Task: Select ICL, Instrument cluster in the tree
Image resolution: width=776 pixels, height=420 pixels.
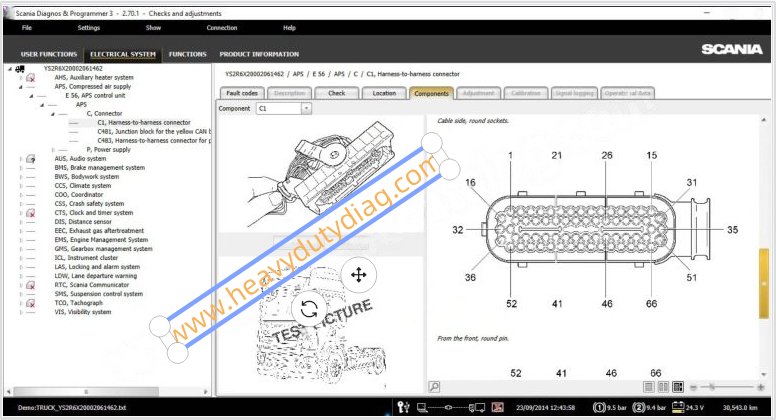Action: pyautogui.click(x=86, y=258)
